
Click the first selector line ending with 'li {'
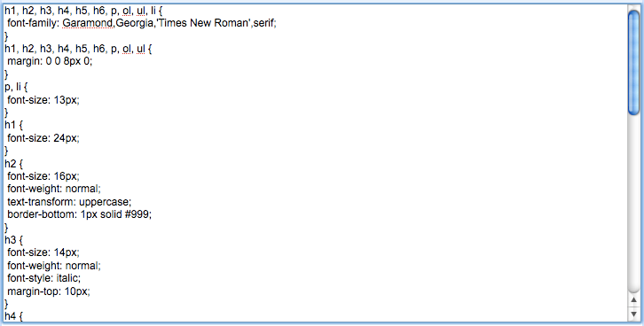(83, 11)
